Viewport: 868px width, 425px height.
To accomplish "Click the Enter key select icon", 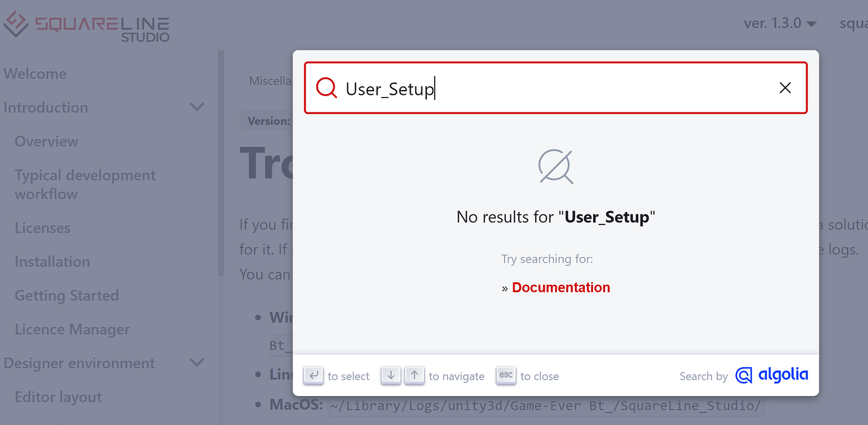I will (x=313, y=375).
